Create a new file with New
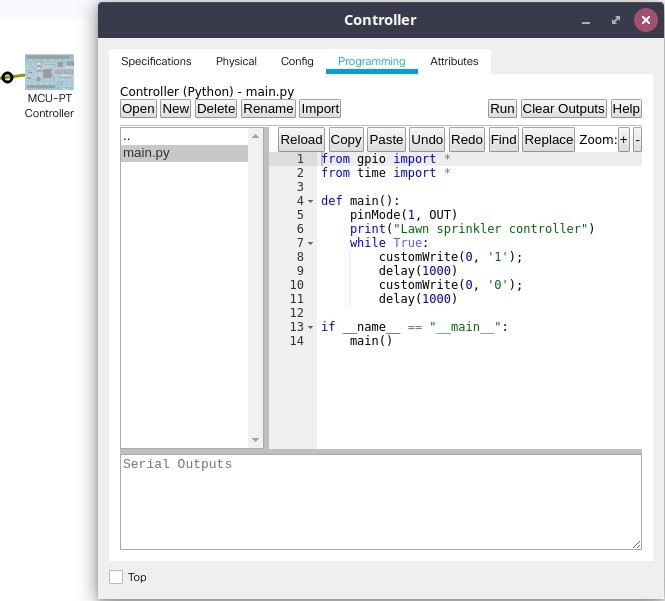Screen dimensions: 665x601 (x=176, y=109)
